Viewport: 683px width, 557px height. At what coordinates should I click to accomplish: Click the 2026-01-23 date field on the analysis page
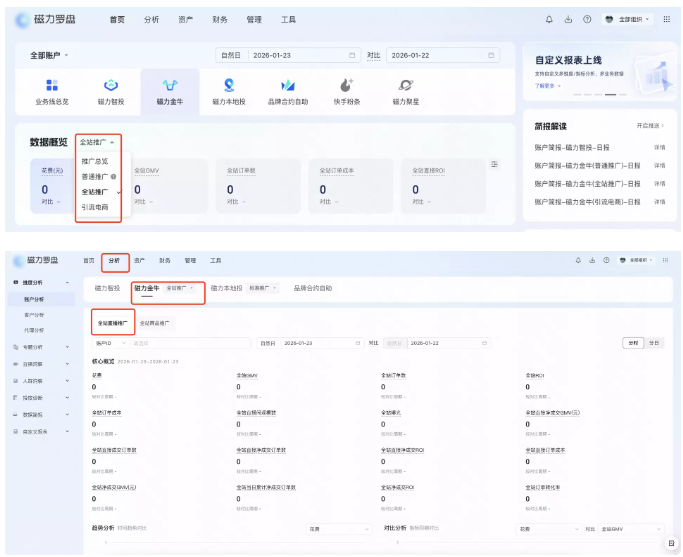pyautogui.click(x=310, y=343)
